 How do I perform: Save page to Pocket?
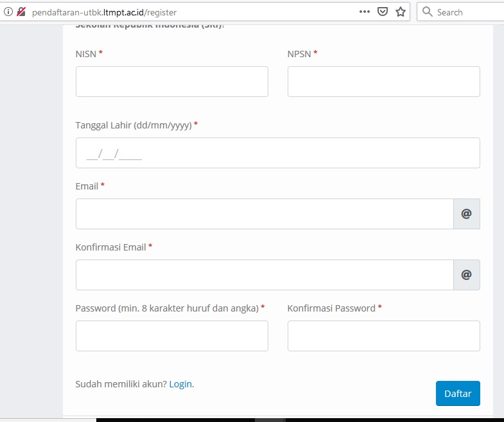tap(383, 12)
